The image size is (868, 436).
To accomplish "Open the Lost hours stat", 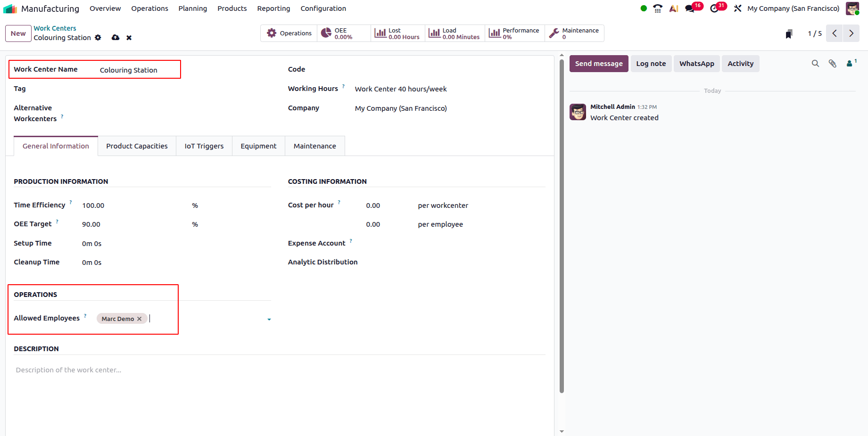I will click(x=397, y=33).
